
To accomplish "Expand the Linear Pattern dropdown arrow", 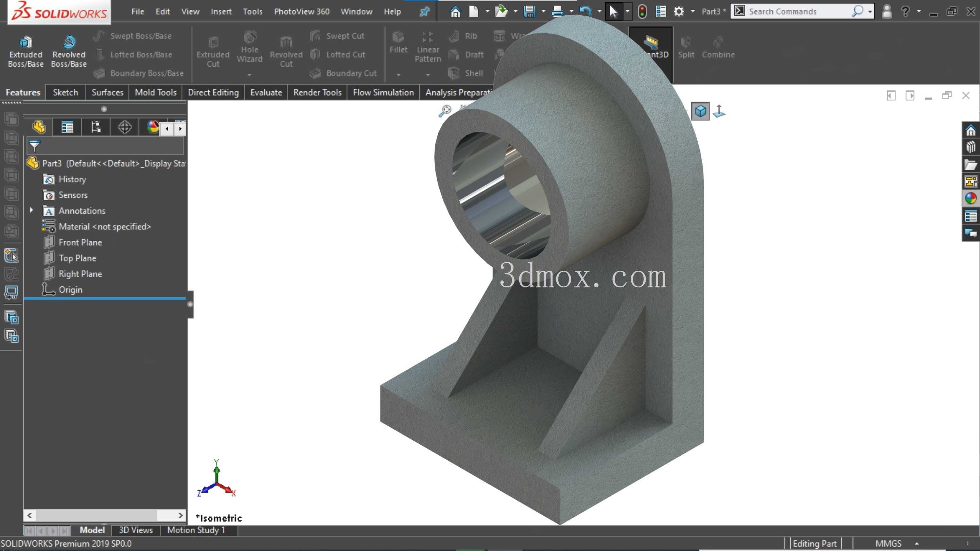I will pos(428,75).
